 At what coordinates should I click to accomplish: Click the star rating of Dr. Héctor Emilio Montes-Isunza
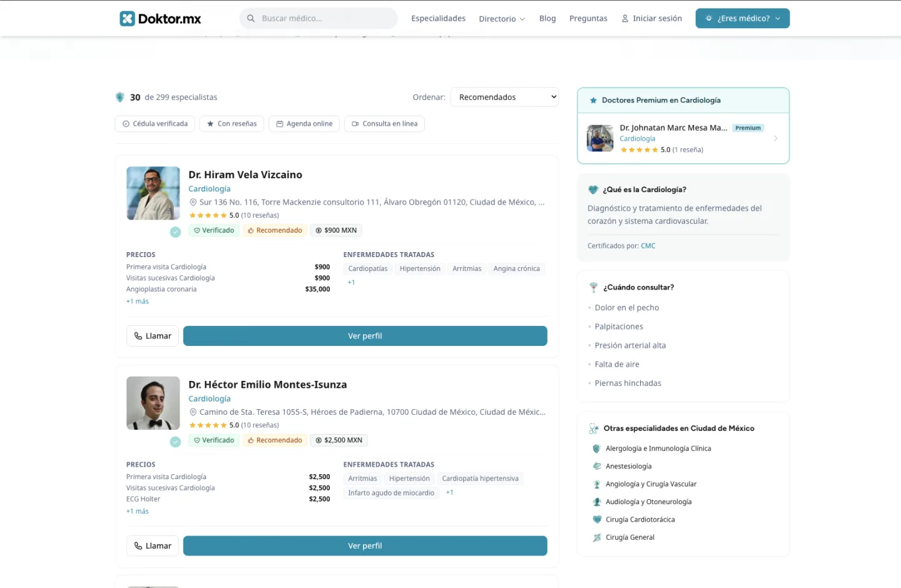208,425
